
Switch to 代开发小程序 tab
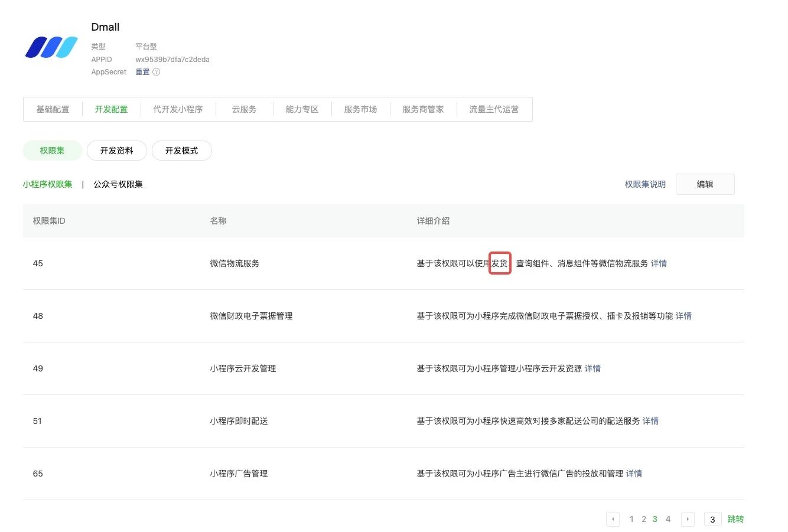click(x=178, y=109)
